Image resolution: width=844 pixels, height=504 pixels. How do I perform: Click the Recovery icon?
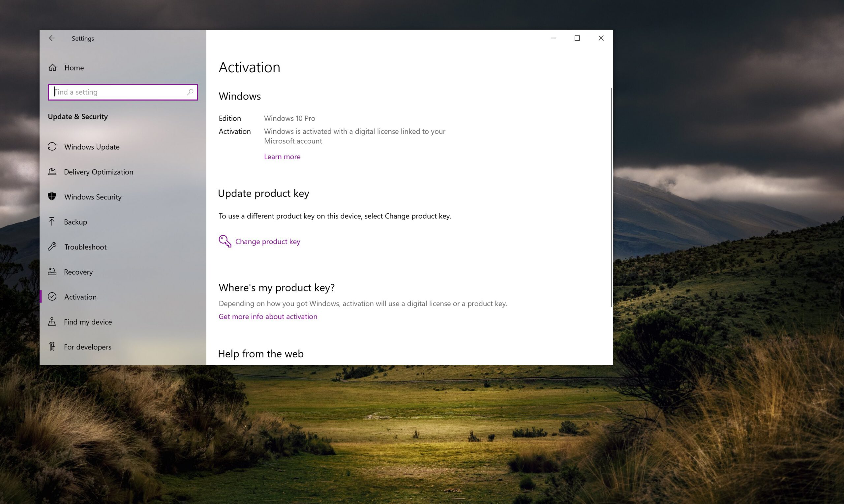coord(52,272)
